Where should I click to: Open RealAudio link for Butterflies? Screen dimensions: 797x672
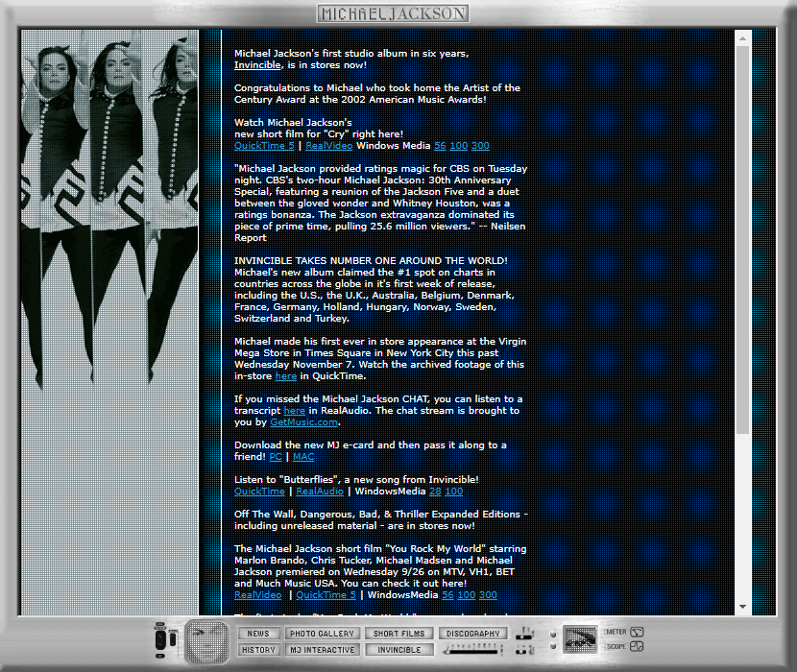coord(320,492)
